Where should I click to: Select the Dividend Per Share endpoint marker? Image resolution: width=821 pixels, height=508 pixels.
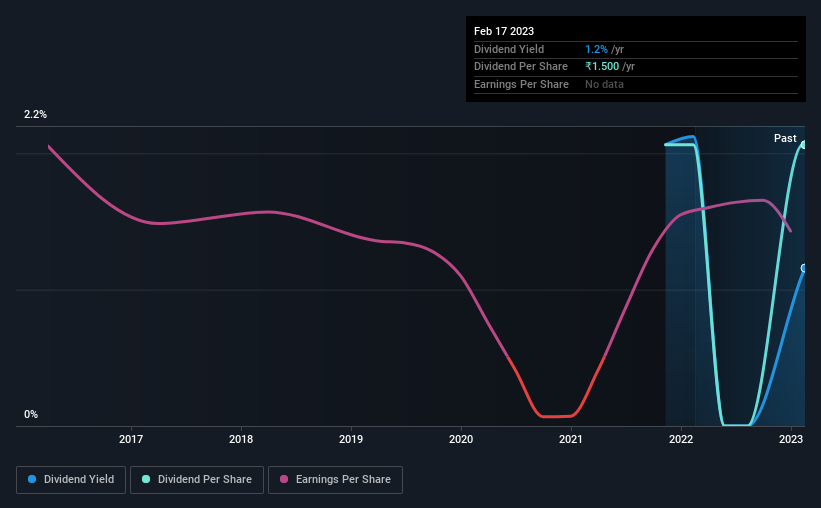point(804,145)
